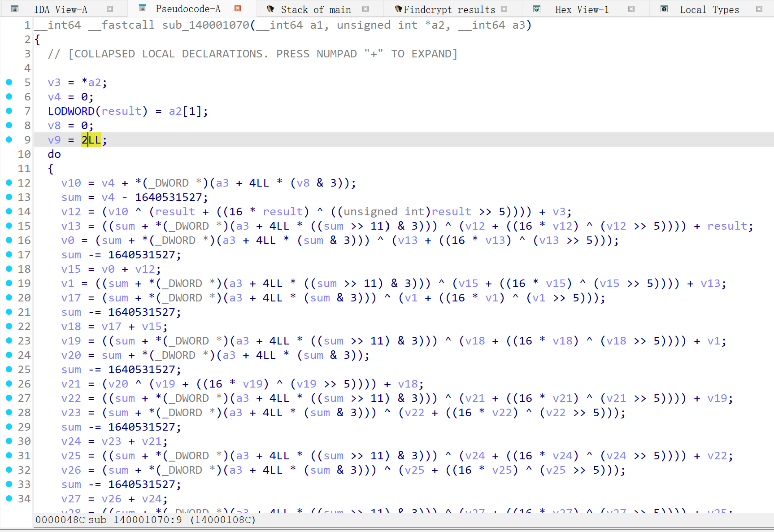
Task: Close the Hex View-1 tab
Action: point(631,9)
